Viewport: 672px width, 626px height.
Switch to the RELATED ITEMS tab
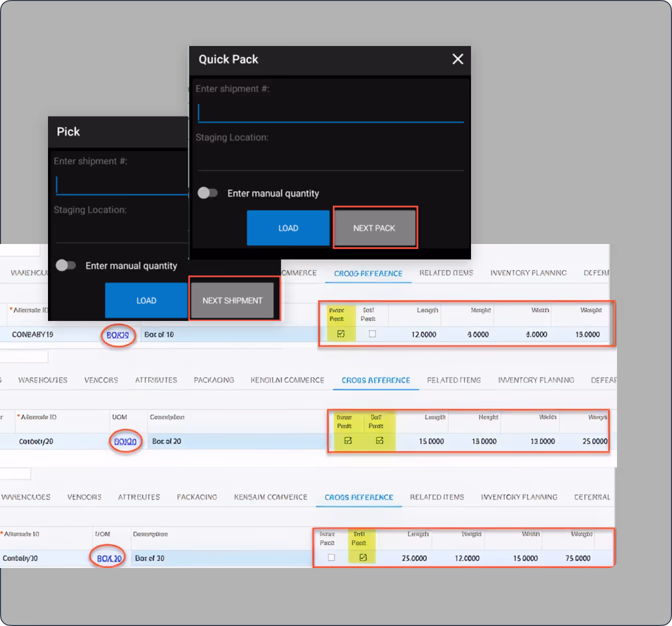click(x=453, y=380)
